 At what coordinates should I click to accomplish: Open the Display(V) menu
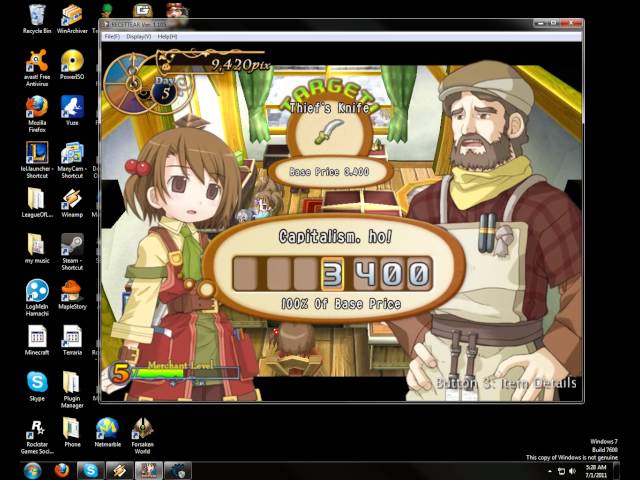click(138, 36)
